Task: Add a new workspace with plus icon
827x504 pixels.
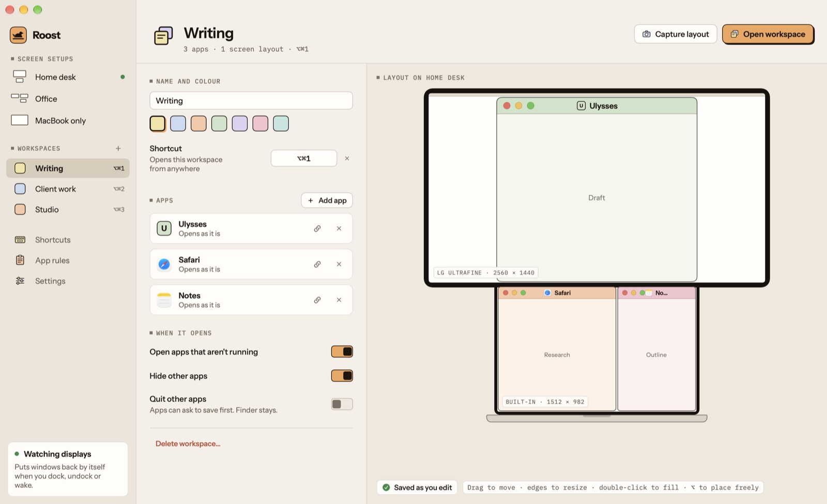Action: (x=118, y=148)
